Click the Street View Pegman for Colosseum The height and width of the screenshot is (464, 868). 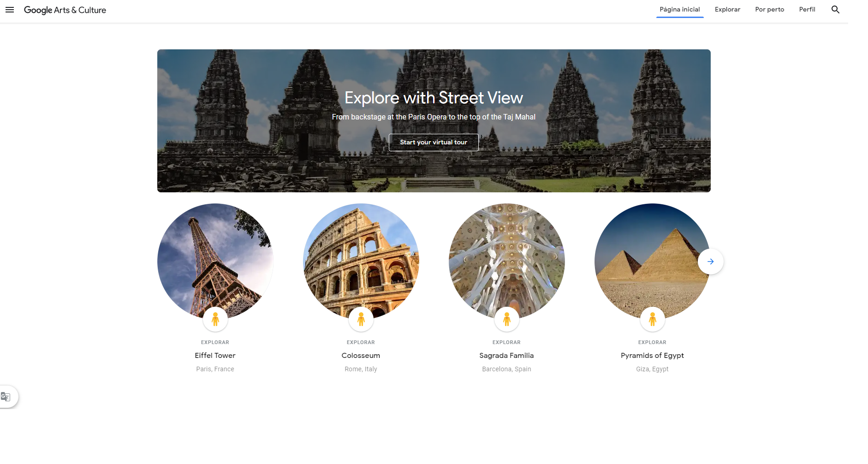pos(361,319)
